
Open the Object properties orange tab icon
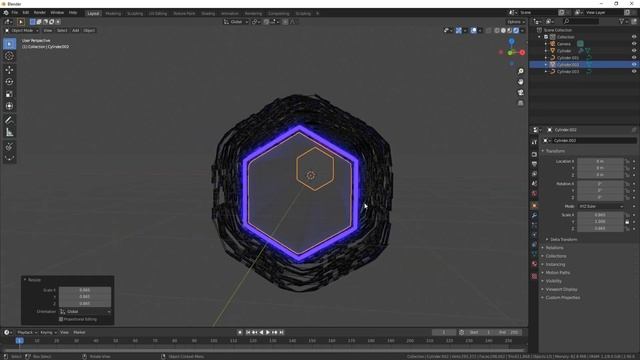[x=534, y=205]
